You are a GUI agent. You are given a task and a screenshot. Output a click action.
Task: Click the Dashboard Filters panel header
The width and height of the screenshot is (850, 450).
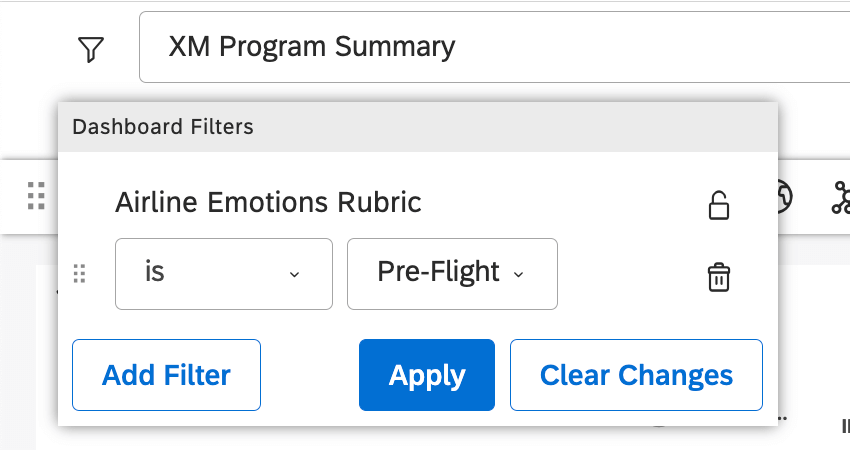click(x=417, y=127)
